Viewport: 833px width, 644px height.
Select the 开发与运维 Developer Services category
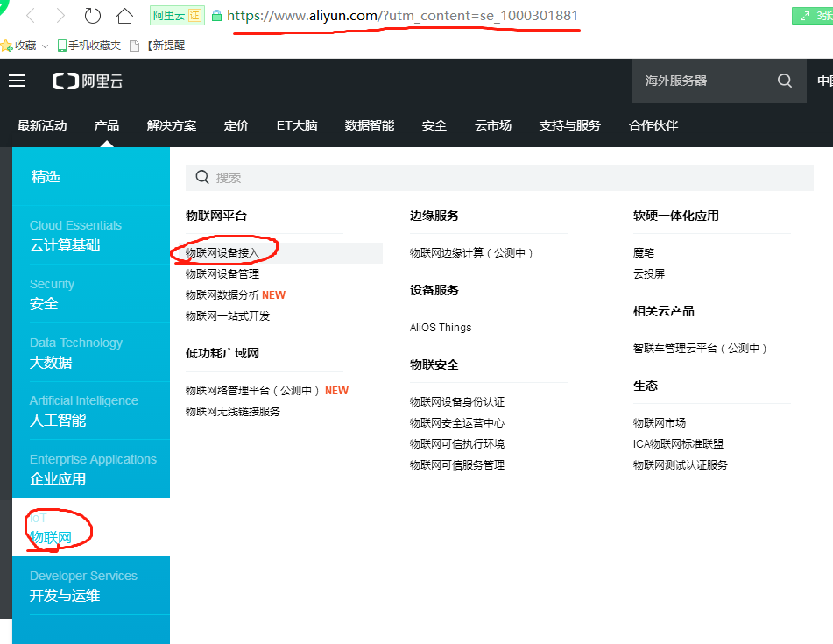[x=91, y=585]
